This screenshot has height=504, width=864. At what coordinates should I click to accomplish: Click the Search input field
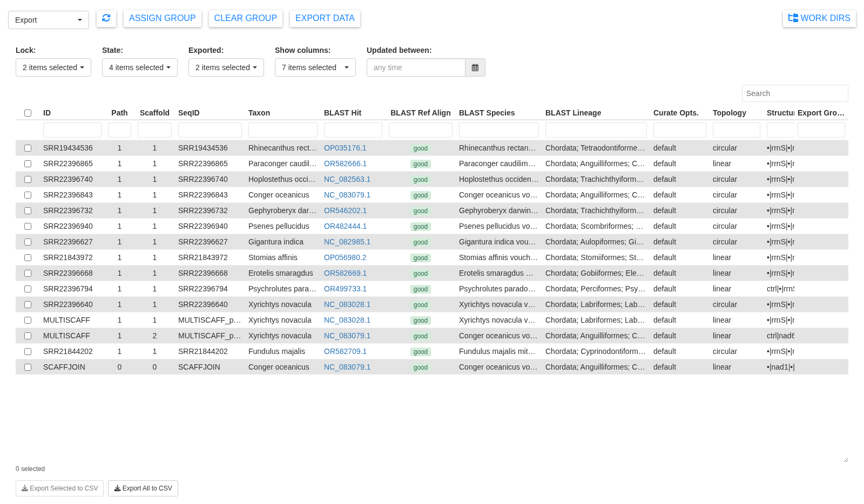(795, 93)
